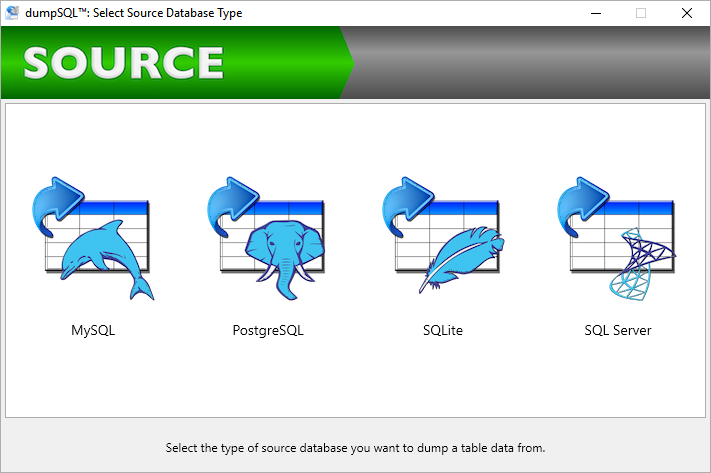Screen dimensions: 711x473
Task: Choose the PostgreSQL elephant source icon
Action: (266, 239)
